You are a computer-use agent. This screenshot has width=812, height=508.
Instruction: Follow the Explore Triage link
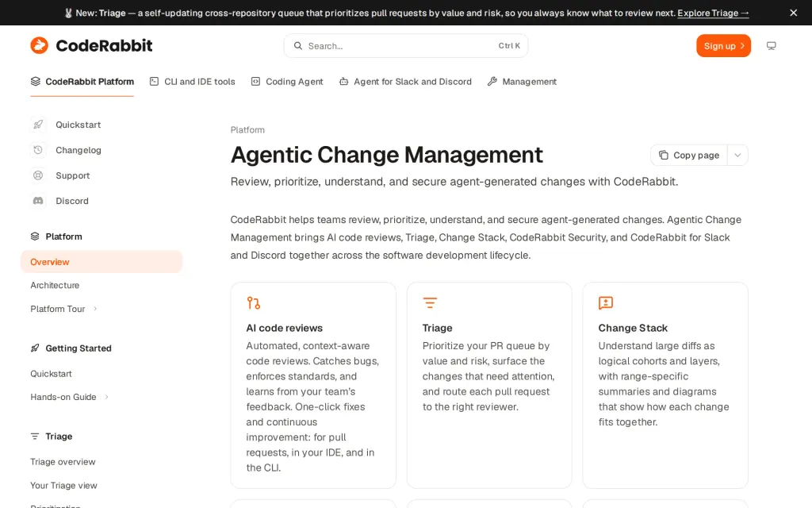tap(713, 13)
